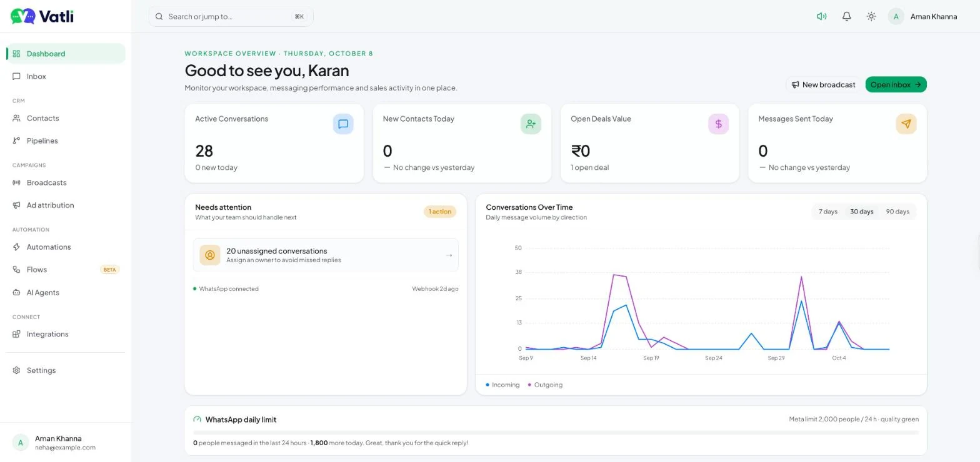
Task: Click the Settings gear icon
Action: [x=16, y=370]
